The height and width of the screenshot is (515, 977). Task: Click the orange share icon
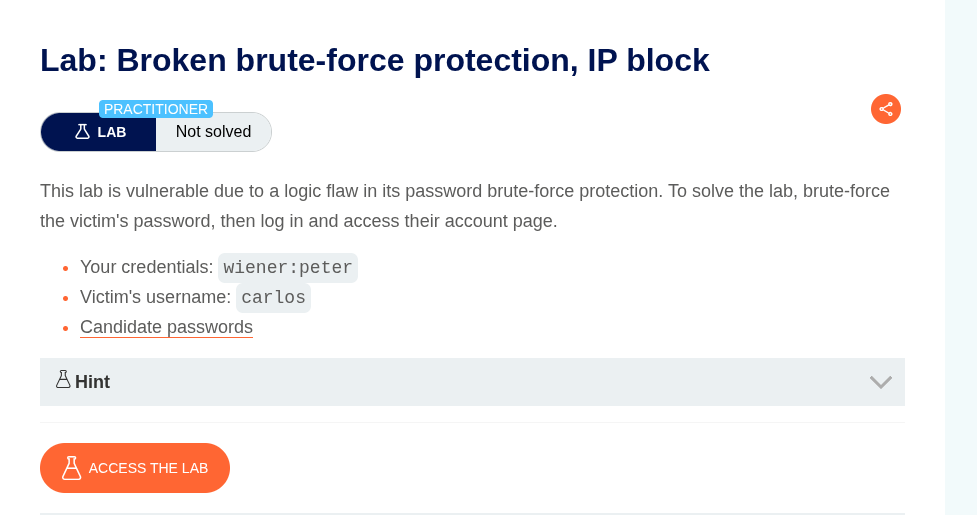[885, 109]
